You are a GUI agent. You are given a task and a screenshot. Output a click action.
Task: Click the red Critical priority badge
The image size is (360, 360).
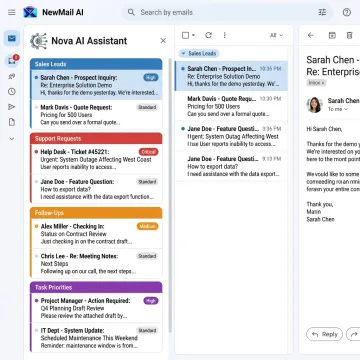[x=148, y=152]
